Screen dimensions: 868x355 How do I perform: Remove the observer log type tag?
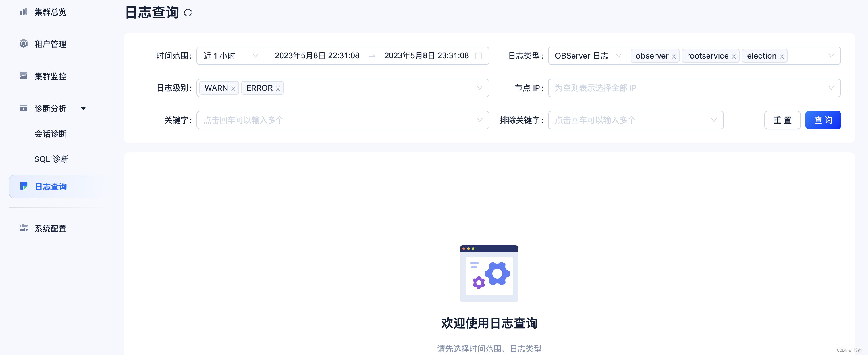click(674, 57)
